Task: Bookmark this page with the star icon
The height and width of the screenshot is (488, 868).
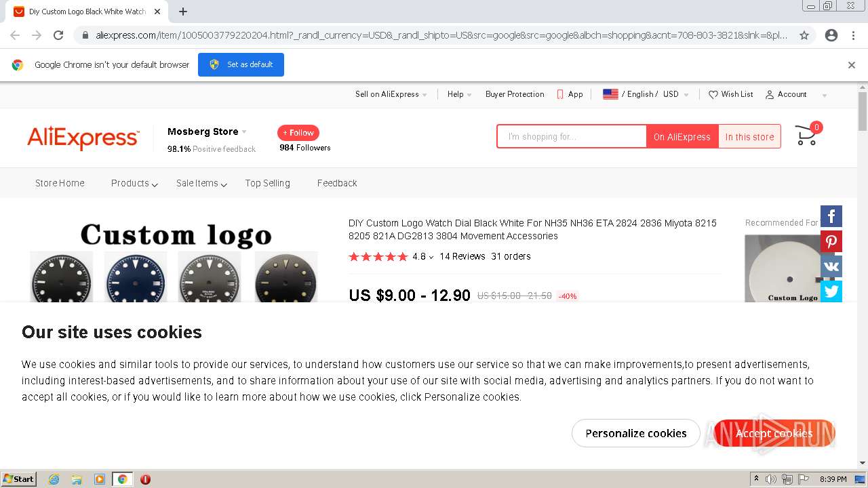Action: pos(804,35)
